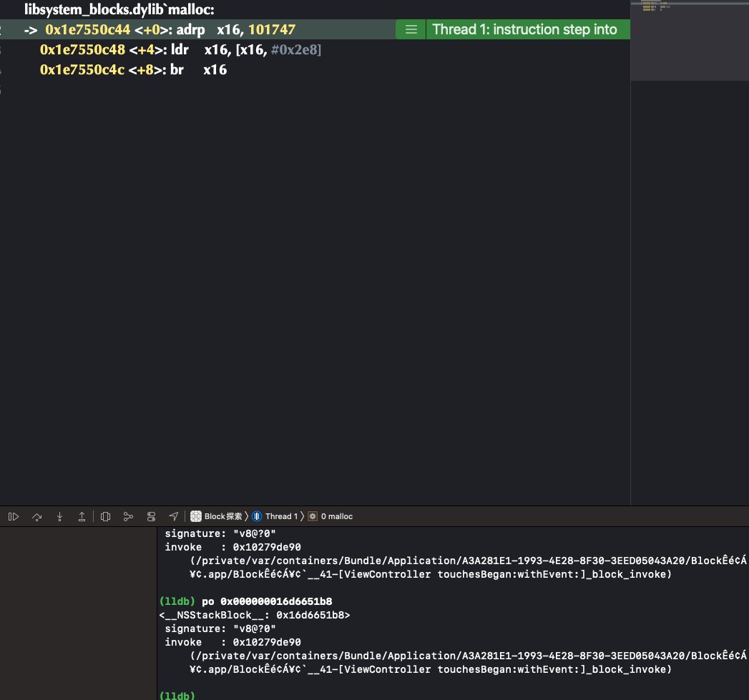Image resolution: width=749 pixels, height=700 pixels.
Task: Click the Step Out debug button
Action: (82, 516)
